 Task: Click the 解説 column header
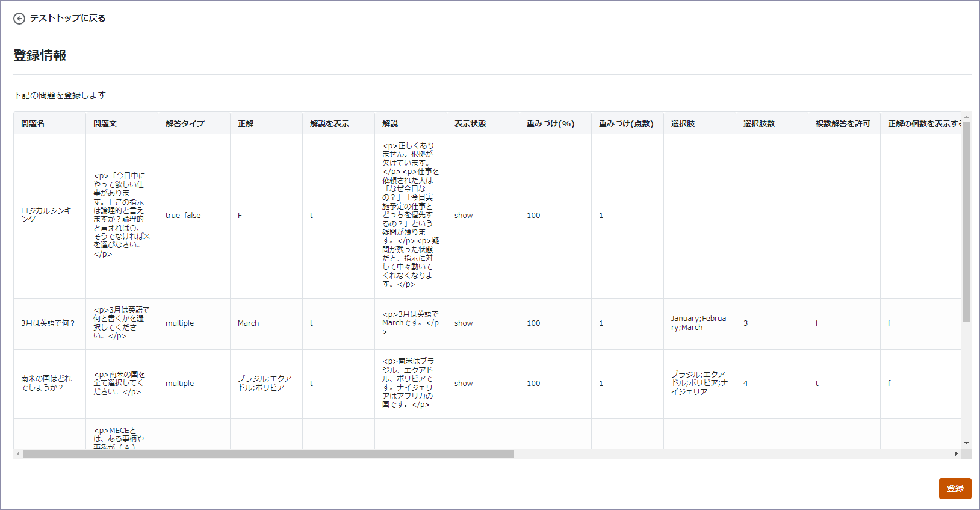pos(411,123)
